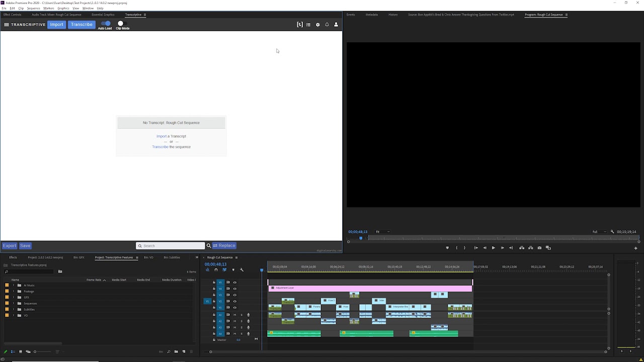Toggle timeline snap magnet icon
Viewport: 644px width, 362px height.
[x=216, y=270]
